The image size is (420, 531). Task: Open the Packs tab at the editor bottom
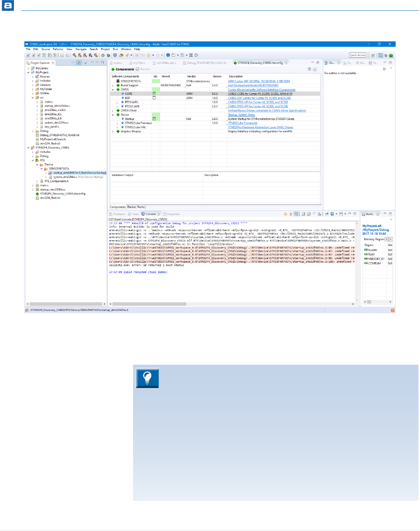[x=141, y=207]
